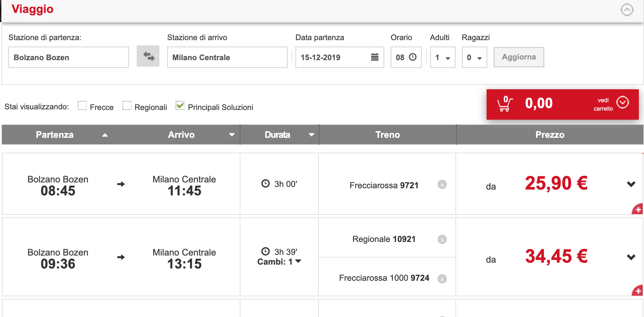Click the 13:15 arrival time
This screenshot has width=644, height=317.
184,264
